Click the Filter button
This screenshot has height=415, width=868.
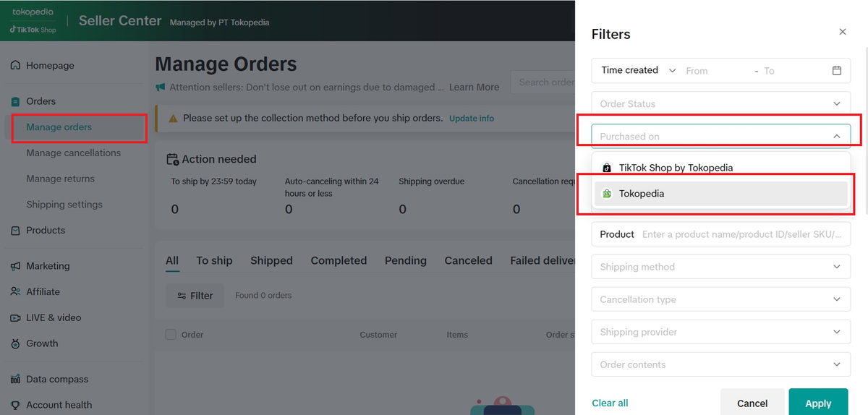tap(195, 296)
